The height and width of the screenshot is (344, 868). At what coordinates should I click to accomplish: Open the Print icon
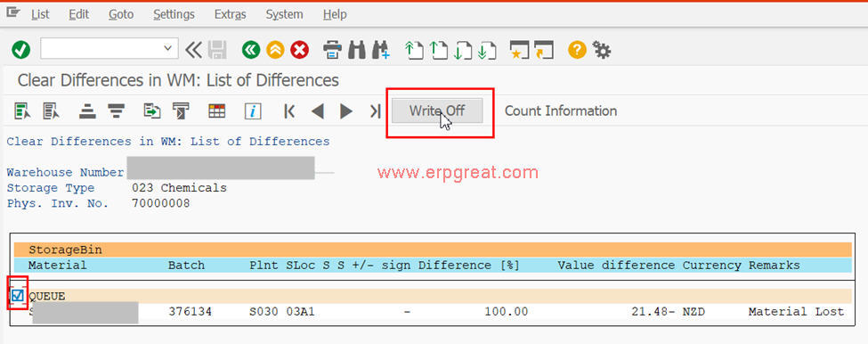pyautogui.click(x=332, y=51)
